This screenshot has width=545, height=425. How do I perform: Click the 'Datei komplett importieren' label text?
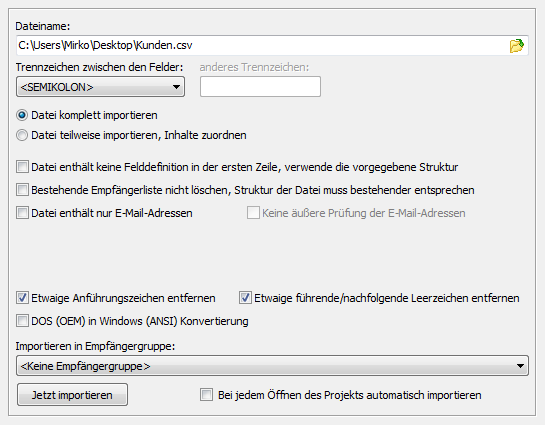(x=94, y=115)
